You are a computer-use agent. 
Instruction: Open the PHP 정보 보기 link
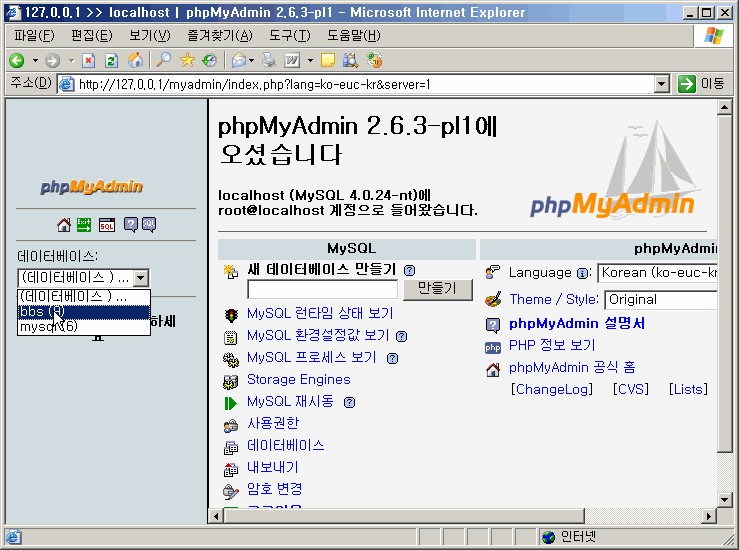click(x=552, y=345)
